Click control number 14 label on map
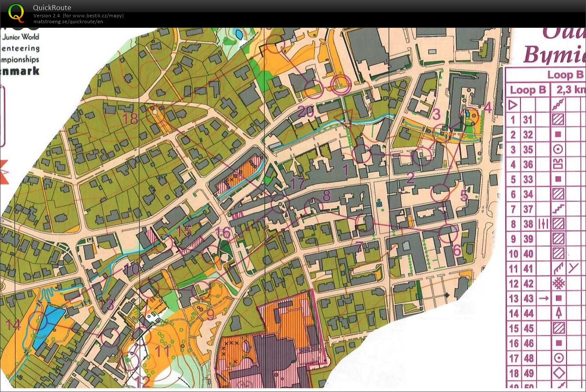 pos(13,324)
